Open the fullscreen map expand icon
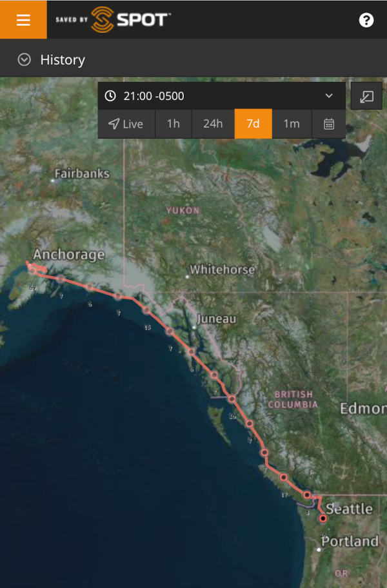 tap(366, 96)
